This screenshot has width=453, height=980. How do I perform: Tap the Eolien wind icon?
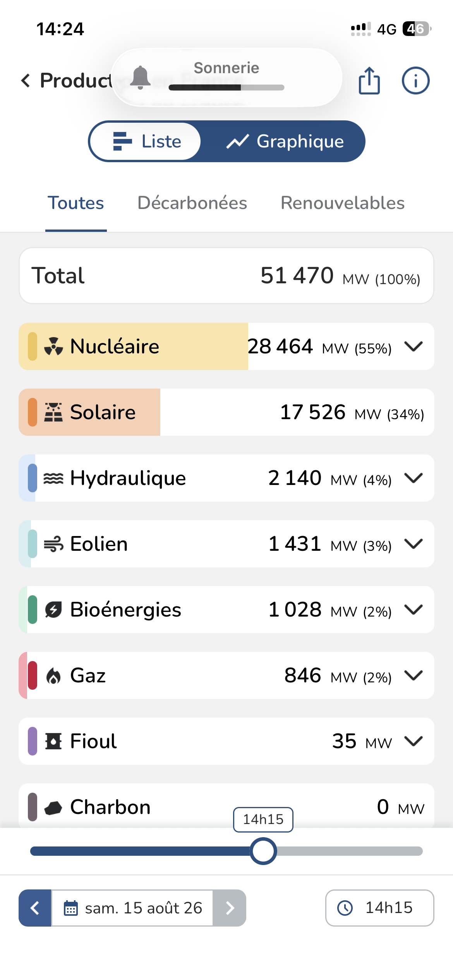(x=53, y=544)
